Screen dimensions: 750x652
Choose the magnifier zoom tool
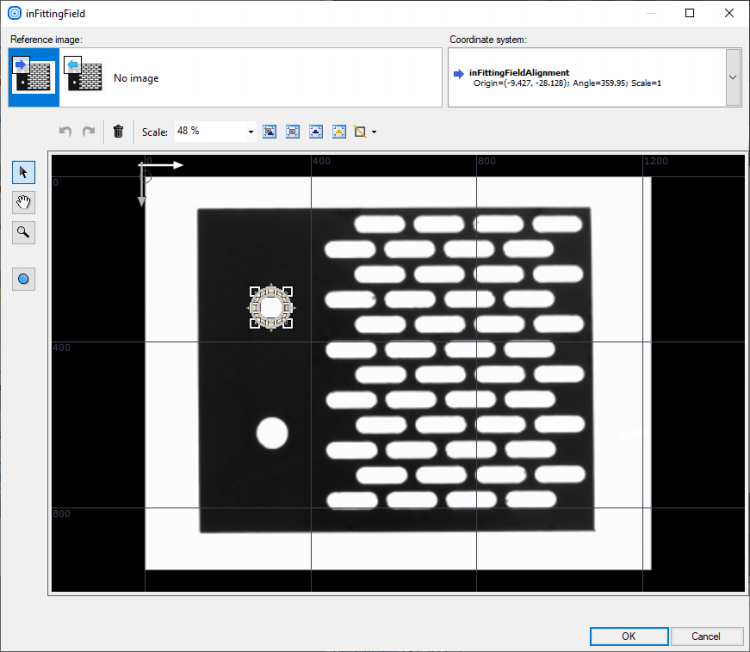23,233
